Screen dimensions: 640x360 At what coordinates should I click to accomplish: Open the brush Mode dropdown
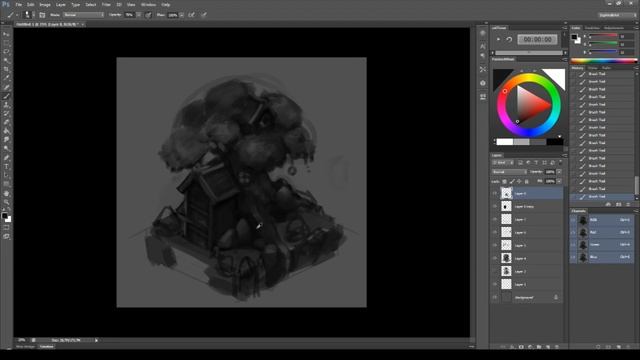[84, 15]
